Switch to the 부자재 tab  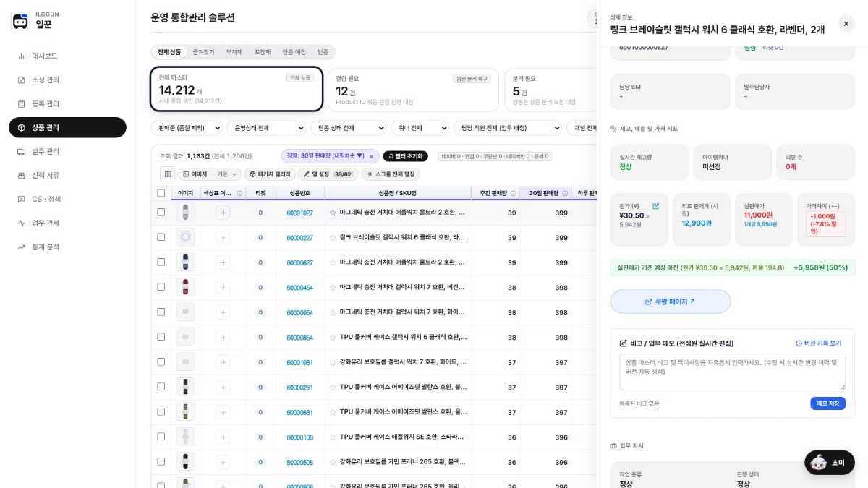(234, 52)
